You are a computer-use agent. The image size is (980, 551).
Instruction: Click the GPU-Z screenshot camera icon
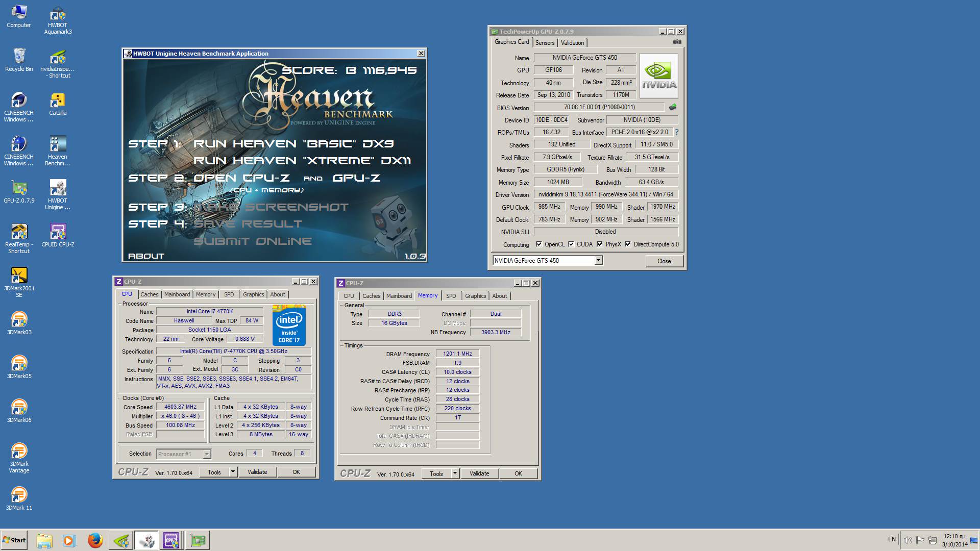pos(677,42)
